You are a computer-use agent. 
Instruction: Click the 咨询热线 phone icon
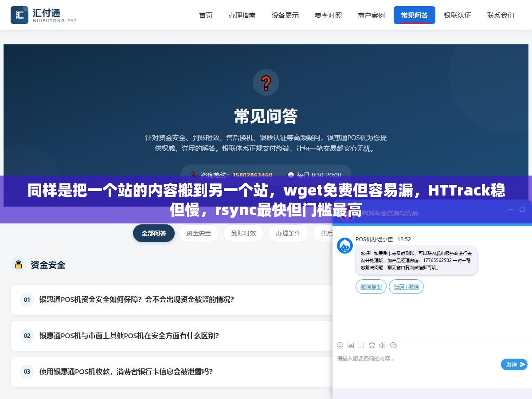point(194,175)
